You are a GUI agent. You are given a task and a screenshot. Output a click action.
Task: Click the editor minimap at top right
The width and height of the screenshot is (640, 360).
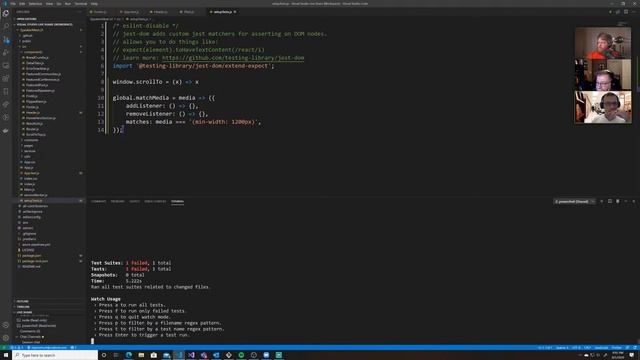(622, 24)
